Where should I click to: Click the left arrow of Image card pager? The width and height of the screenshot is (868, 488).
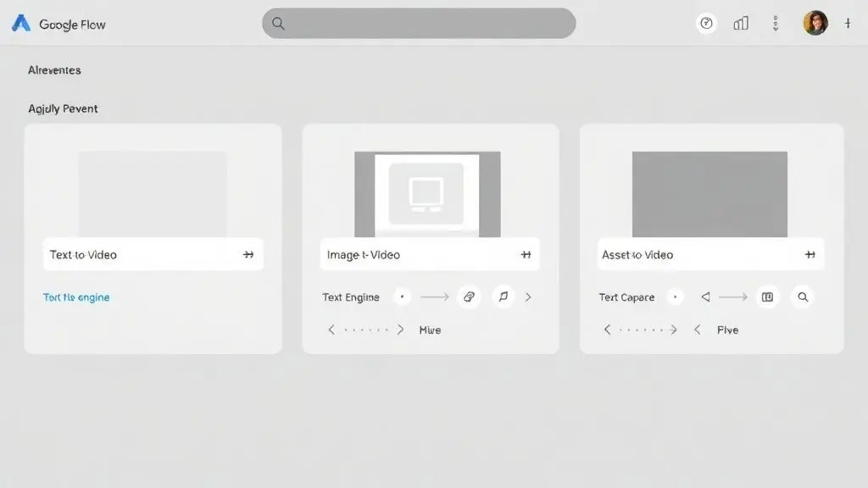331,330
